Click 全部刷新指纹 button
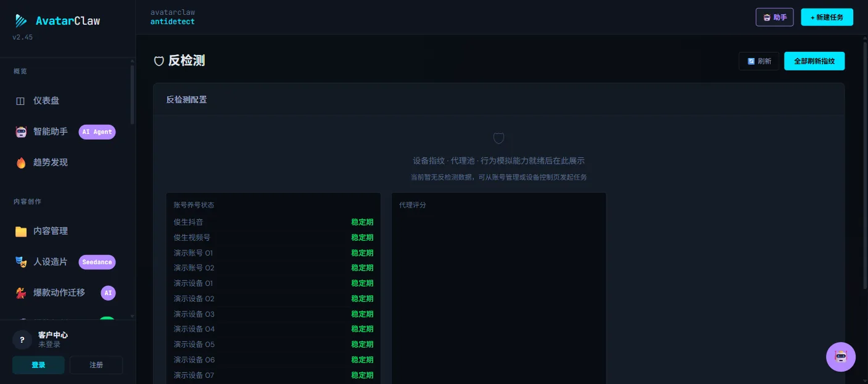 tap(814, 61)
